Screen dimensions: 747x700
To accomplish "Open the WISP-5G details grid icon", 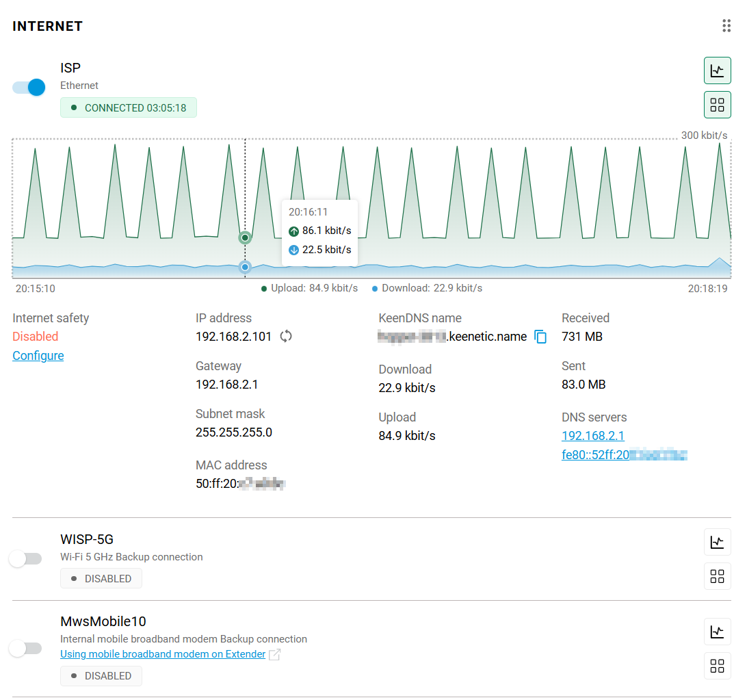I will (717, 576).
